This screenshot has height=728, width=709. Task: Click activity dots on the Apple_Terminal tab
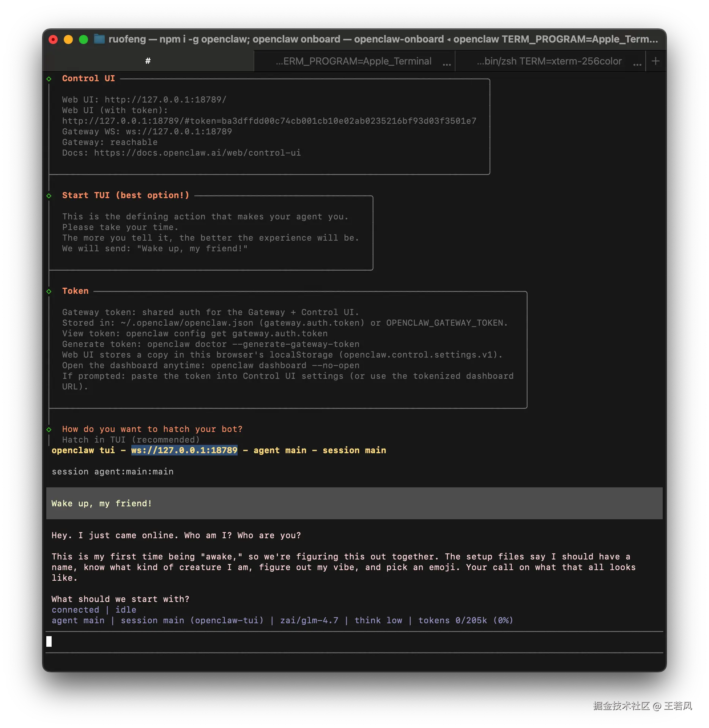point(447,65)
